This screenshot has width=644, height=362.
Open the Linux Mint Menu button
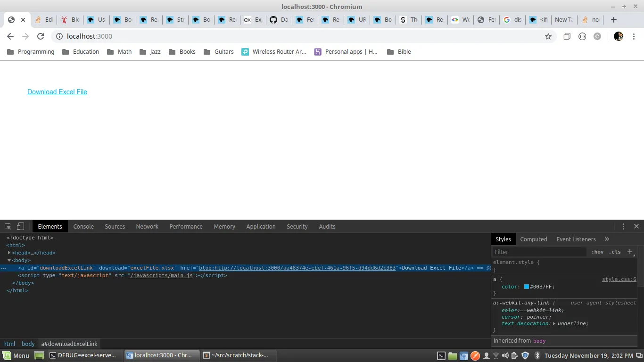click(x=16, y=355)
